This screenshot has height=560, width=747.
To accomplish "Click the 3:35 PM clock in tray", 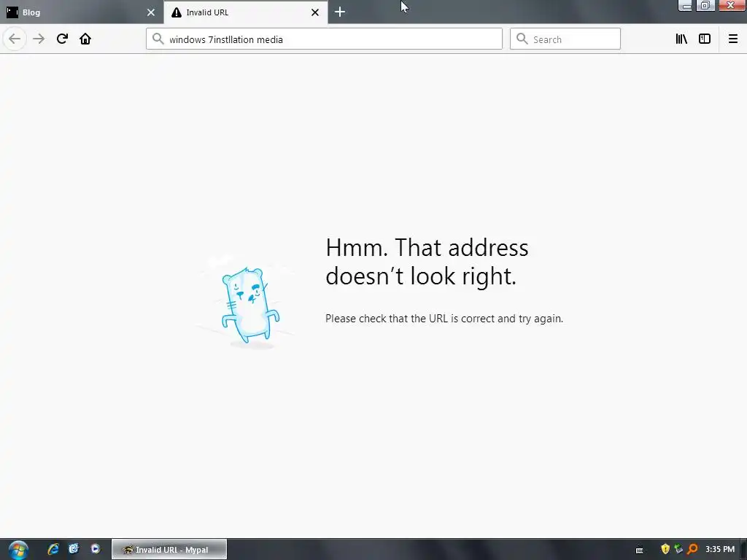I will [720, 550].
